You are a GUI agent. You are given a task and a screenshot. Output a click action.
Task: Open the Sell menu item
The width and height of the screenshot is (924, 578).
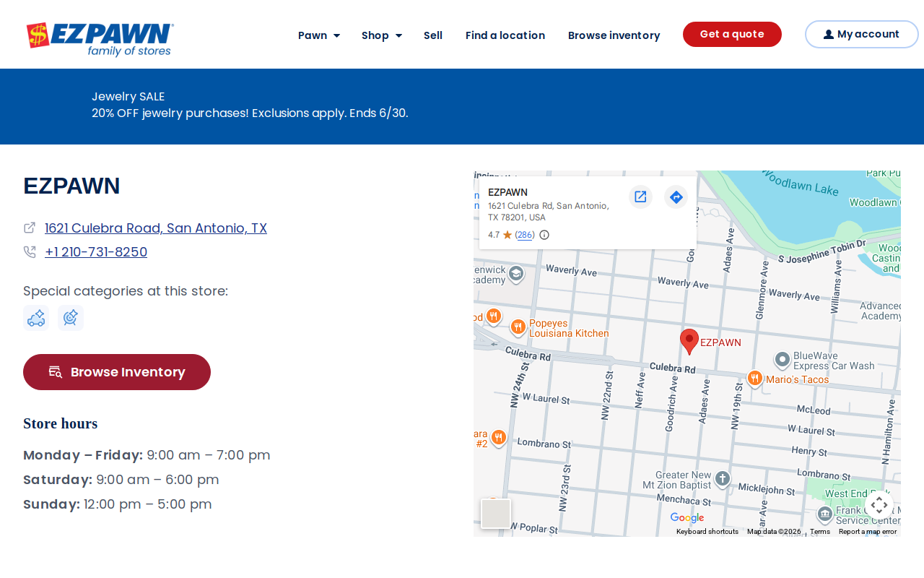point(433,35)
